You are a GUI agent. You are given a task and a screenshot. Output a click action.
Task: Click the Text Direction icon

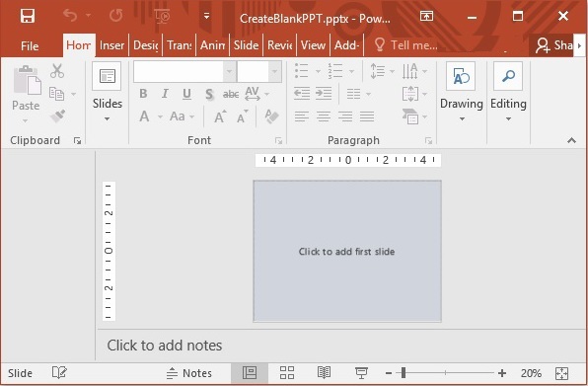tap(409, 71)
